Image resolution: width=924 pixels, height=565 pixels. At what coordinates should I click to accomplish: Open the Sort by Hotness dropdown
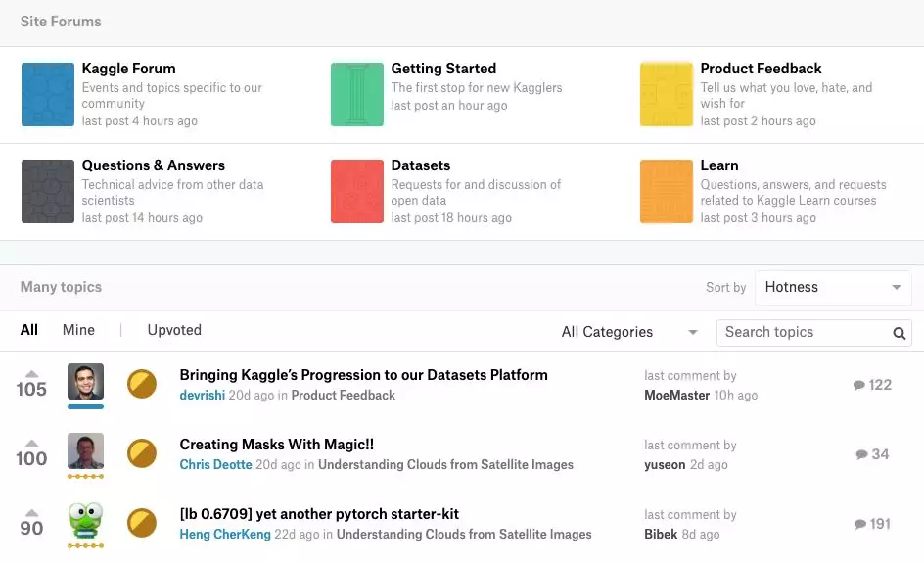coord(833,287)
